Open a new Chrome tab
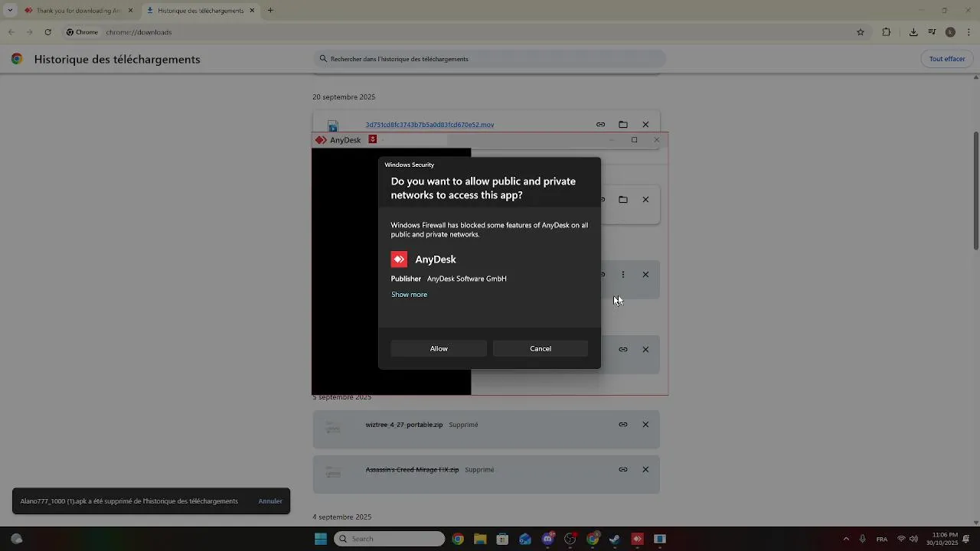Image resolution: width=980 pixels, height=551 pixels. [270, 11]
